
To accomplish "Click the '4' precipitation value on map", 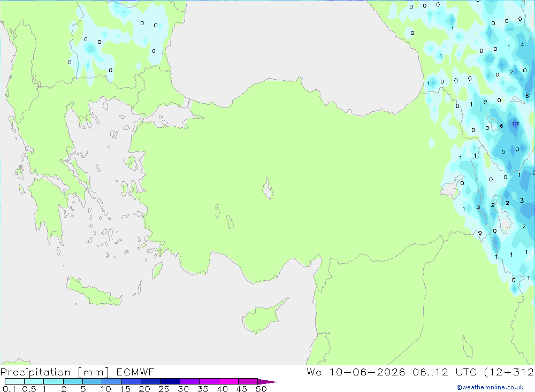I will click(522, 44).
